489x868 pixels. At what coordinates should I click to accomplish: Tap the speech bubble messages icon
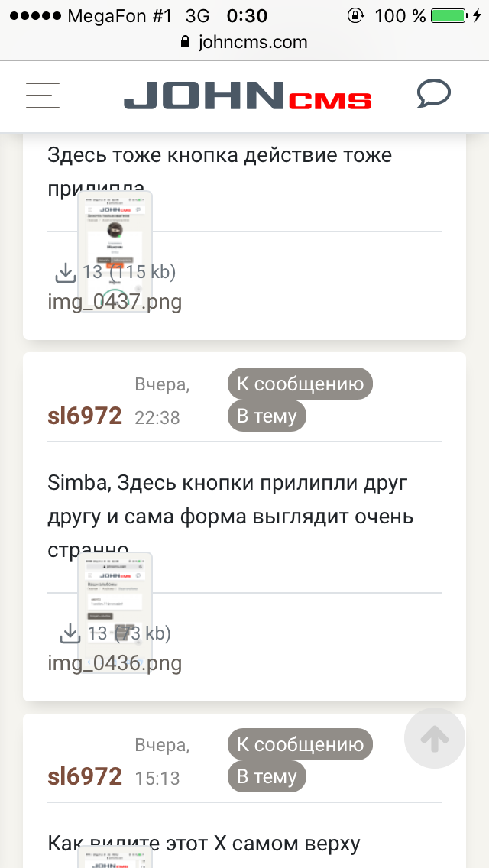point(433,95)
